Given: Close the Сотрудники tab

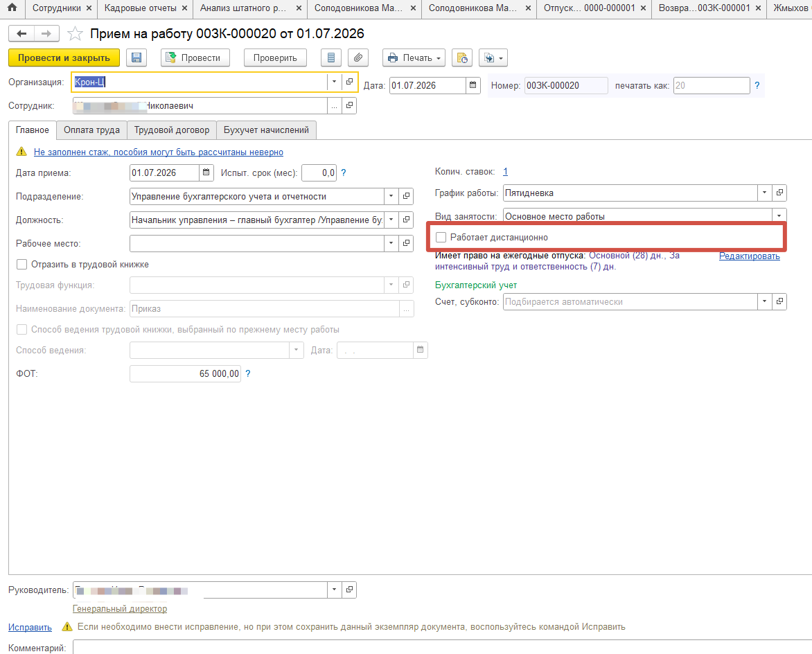Looking at the screenshot, I should click(89, 8).
